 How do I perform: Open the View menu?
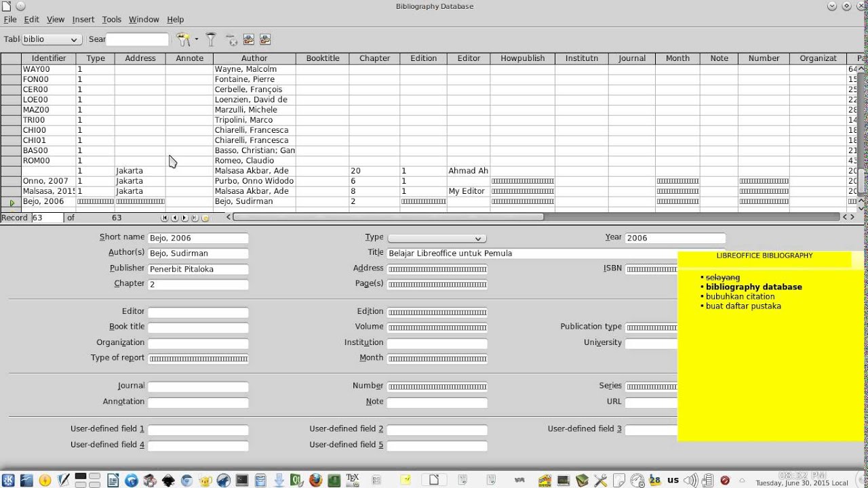pos(56,20)
